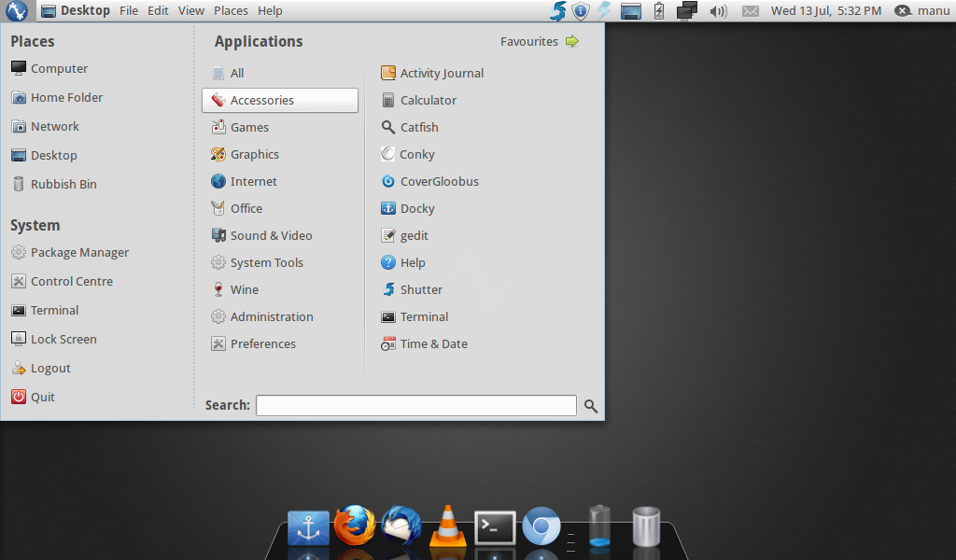956x560 pixels.
Task: Open the Edit menu in top bar
Action: [x=158, y=11]
